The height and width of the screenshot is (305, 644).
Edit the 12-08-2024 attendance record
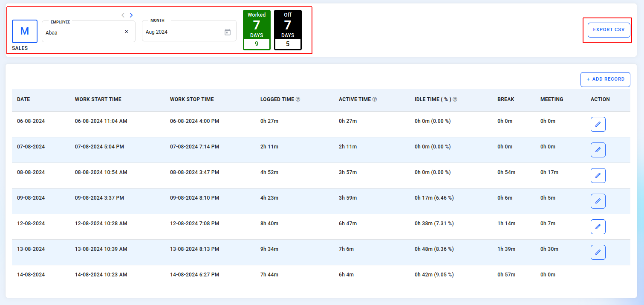[x=598, y=227]
